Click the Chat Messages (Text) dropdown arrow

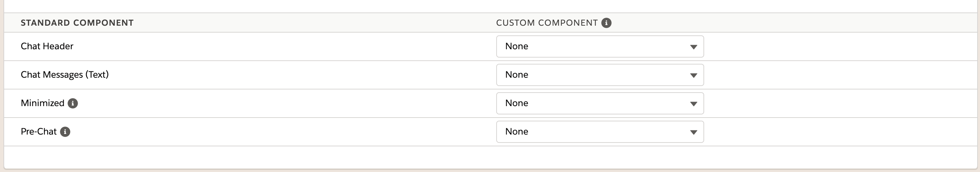pos(693,75)
